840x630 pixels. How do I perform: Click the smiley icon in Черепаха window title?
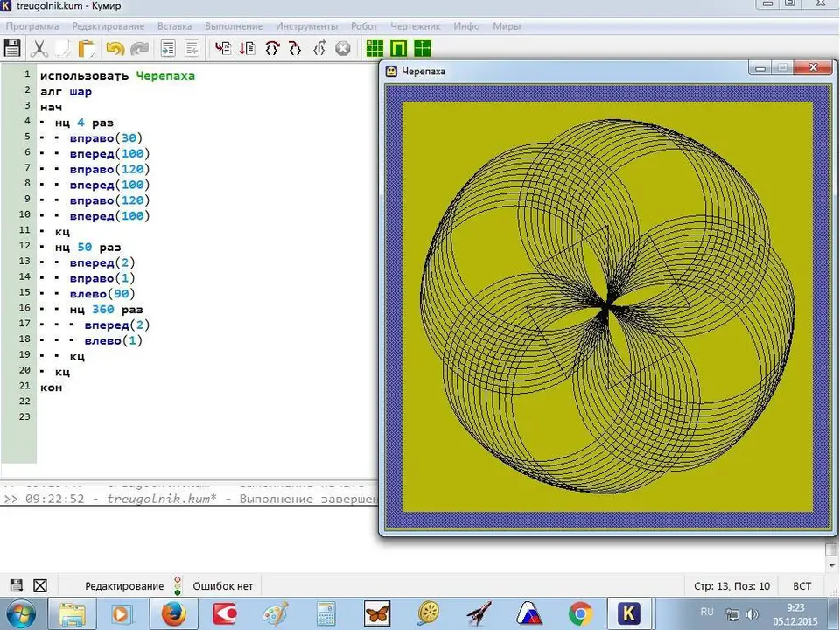point(392,71)
